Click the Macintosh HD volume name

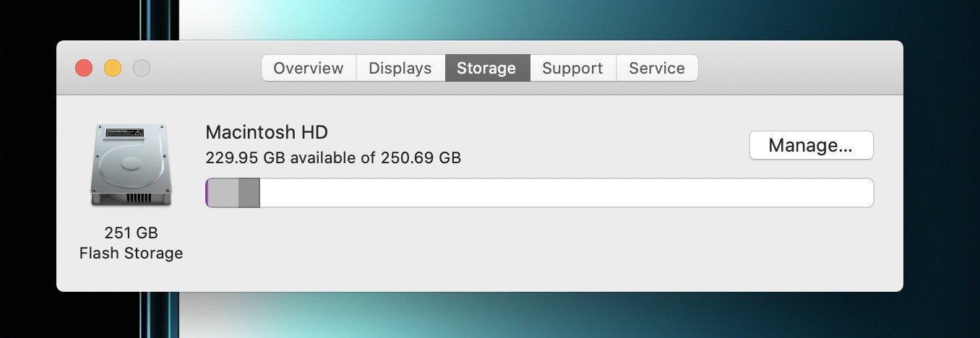click(x=267, y=132)
